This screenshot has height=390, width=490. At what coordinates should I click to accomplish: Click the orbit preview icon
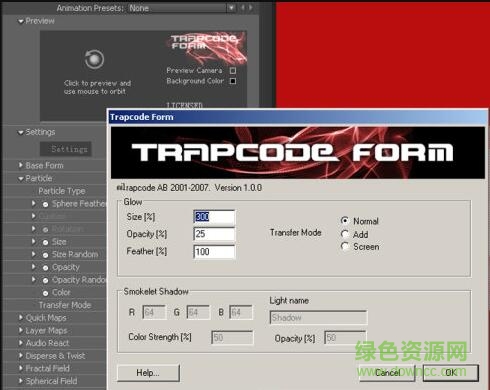[x=94, y=59]
